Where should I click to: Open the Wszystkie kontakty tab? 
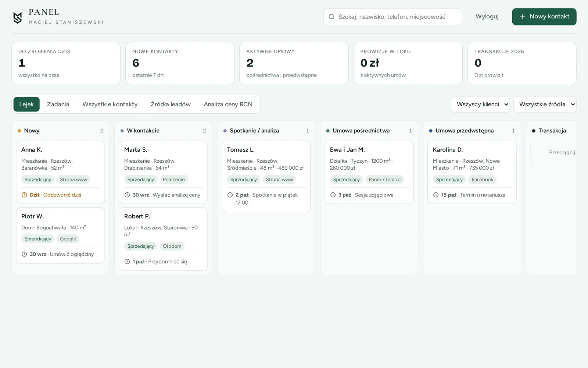point(110,104)
